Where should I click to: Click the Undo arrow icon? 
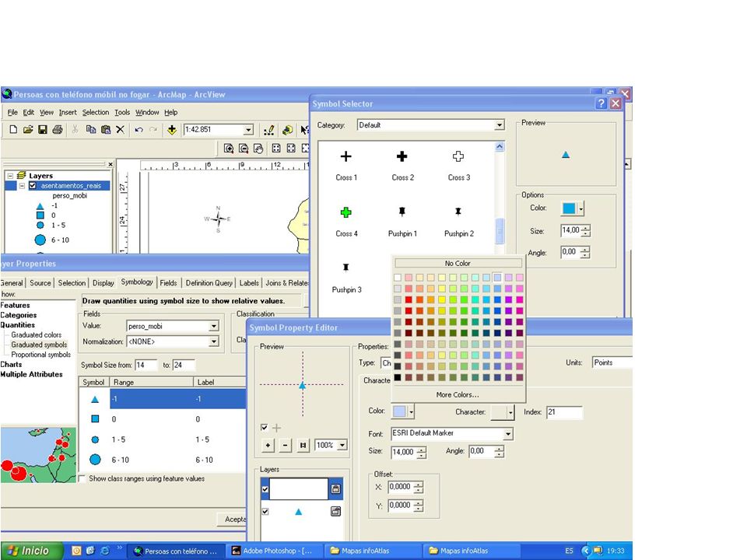(x=139, y=130)
